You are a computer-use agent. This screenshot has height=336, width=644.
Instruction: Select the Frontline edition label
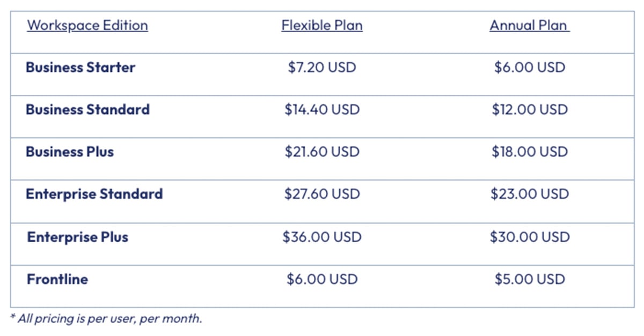(57, 279)
